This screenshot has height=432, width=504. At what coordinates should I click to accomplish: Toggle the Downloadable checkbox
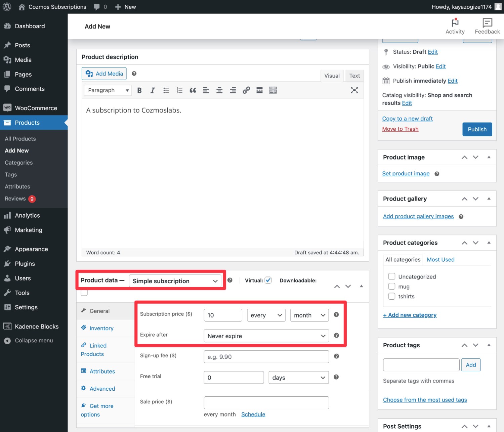84,293
